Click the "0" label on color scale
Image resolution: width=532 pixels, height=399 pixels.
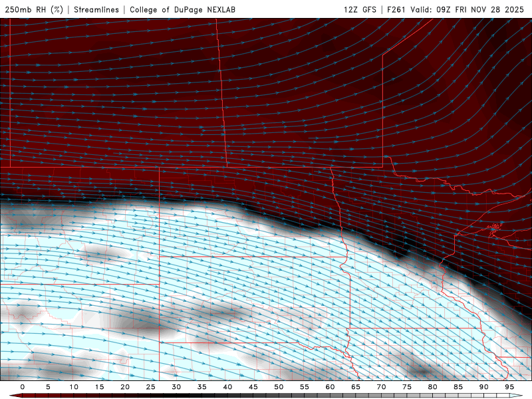click(23, 387)
